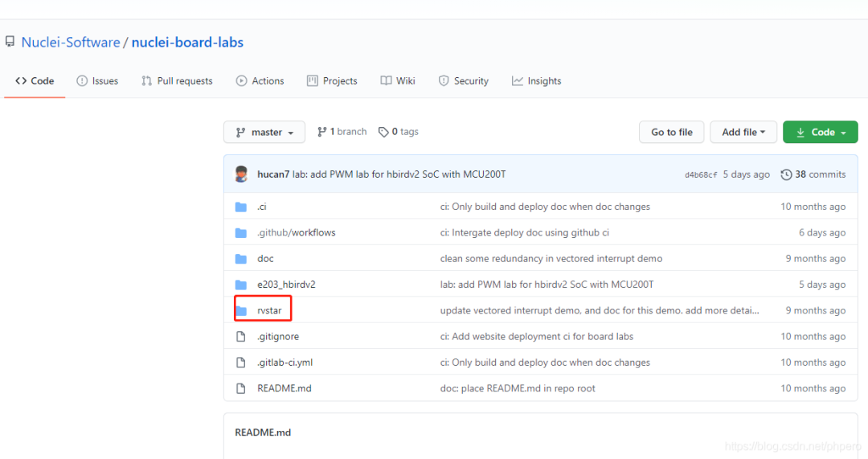Click the doc folder icon
Screen dimensions: 868x459
click(241, 259)
